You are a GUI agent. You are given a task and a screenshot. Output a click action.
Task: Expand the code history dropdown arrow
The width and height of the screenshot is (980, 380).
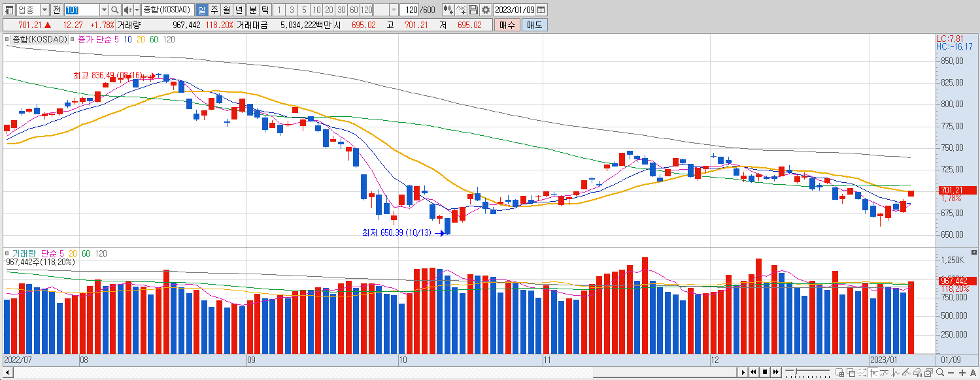(x=104, y=10)
